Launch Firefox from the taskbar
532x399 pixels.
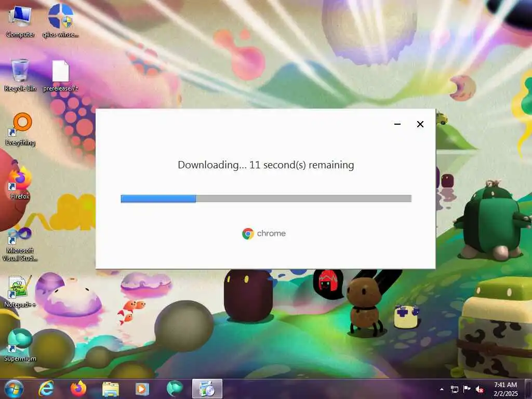pyautogui.click(x=78, y=389)
